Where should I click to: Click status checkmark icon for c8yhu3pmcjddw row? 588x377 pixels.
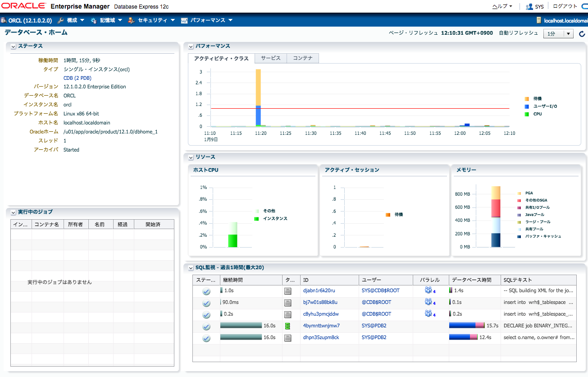click(x=206, y=315)
